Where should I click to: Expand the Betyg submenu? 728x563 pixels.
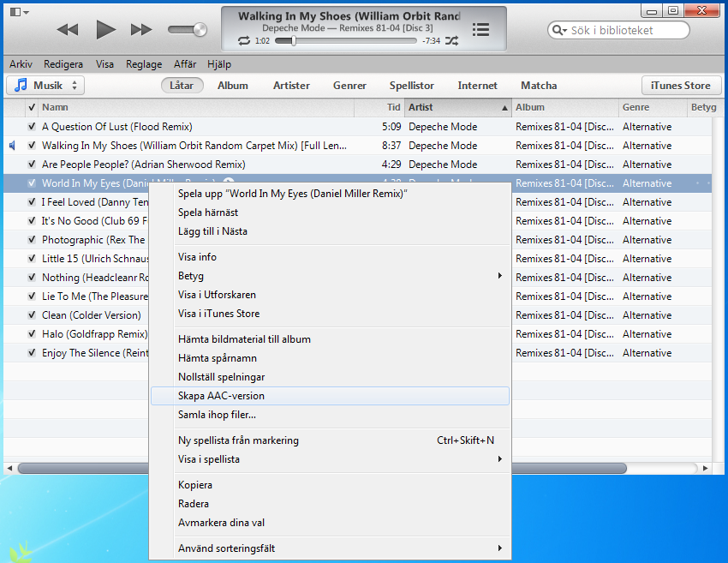(330, 276)
